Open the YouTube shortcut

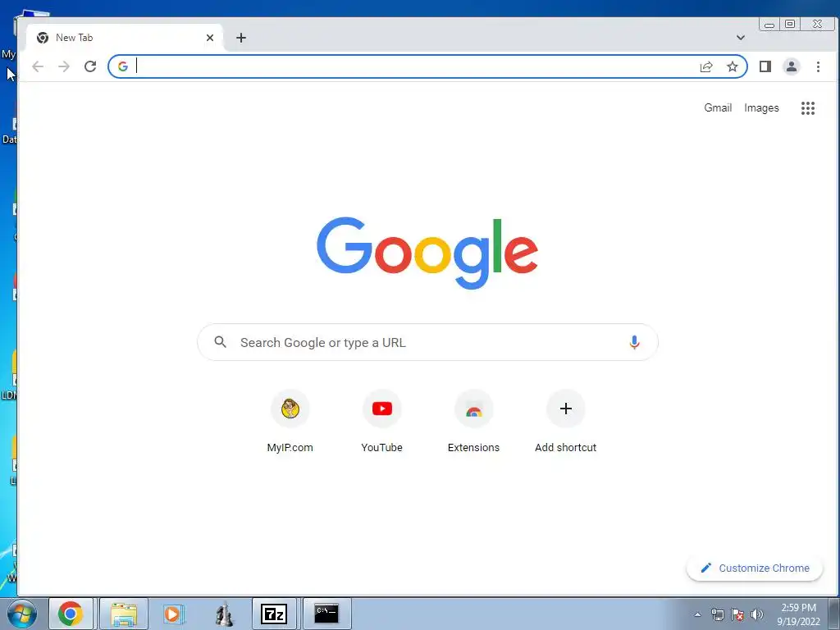(382, 422)
